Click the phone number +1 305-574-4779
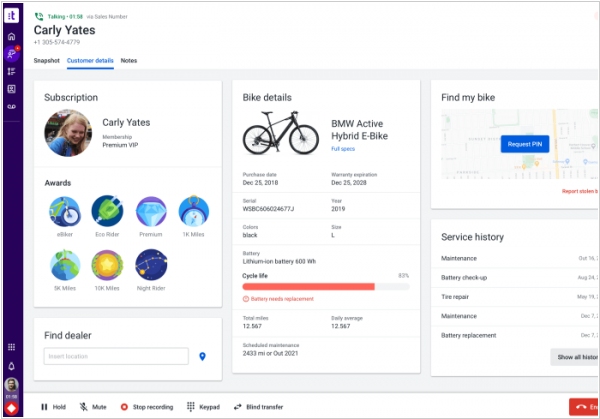Viewport: 600px width, 419px height. tap(57, 42)
